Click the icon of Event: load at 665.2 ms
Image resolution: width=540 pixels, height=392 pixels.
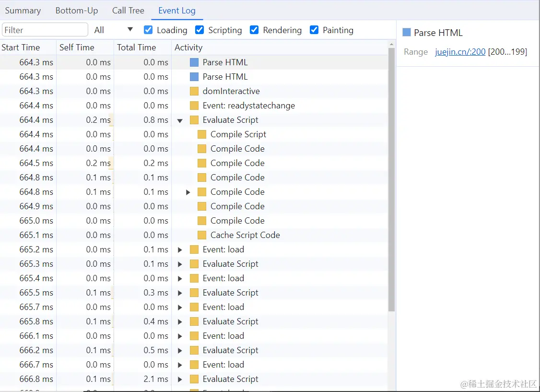[194, 249]
